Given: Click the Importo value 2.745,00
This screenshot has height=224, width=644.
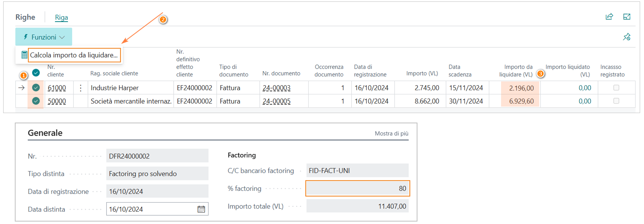Looking at the screenshot, I should pos(427,88).
